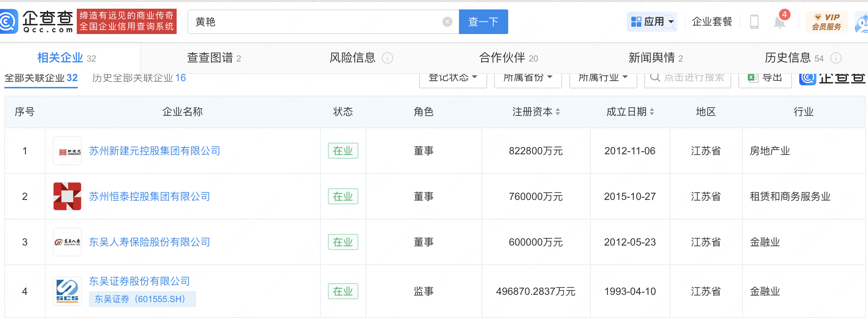
Task: Click the date 2015-10-27 cell
Action: pos(630,196)
